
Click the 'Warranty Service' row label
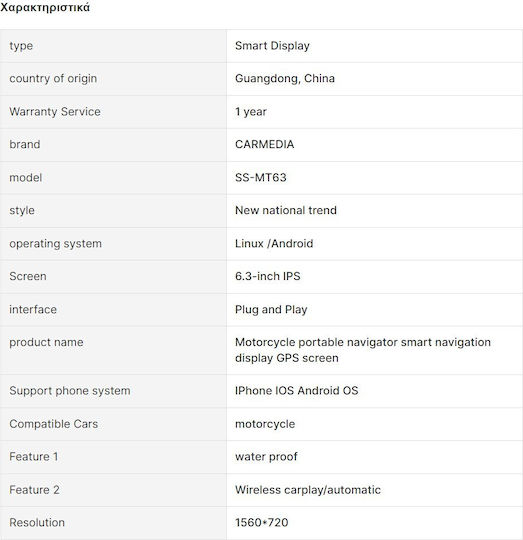(x=55, y=112)
